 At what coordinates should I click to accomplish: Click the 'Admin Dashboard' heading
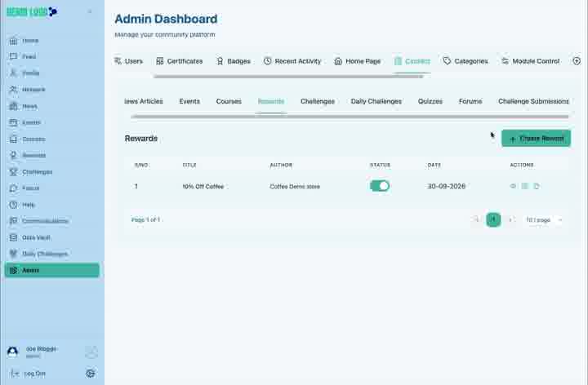(x=166, y=19)
